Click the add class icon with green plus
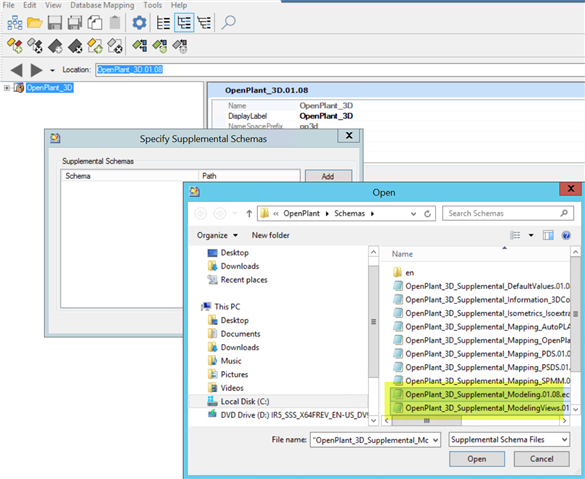Viewport: 585px width, 479px height. (x=15, y=46)
